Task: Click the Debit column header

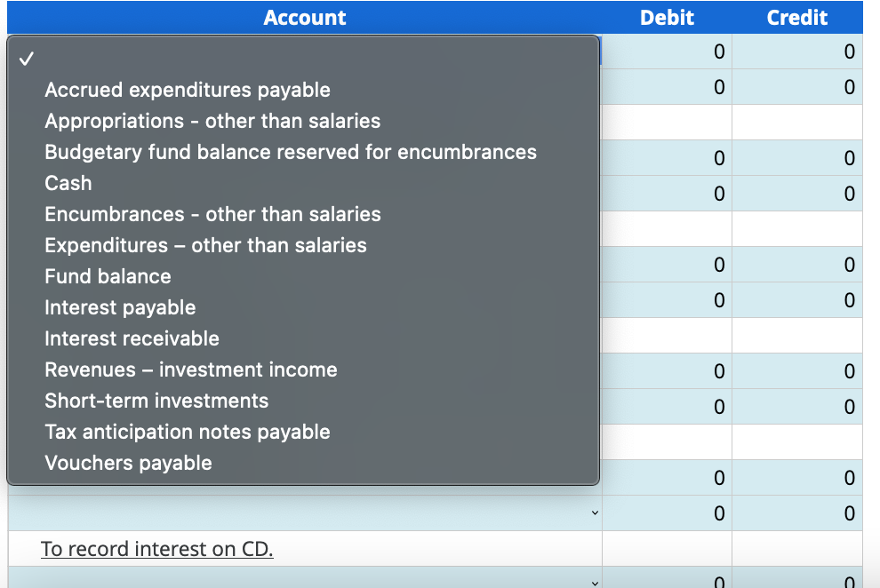Action: coord(667,18)
